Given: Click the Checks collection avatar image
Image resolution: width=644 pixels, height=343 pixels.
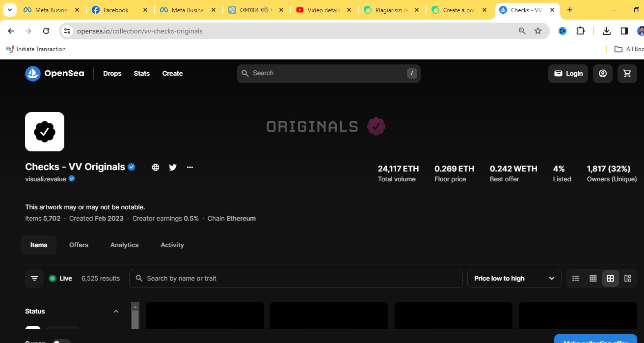Looking at the screenshot, I should 45,132.
